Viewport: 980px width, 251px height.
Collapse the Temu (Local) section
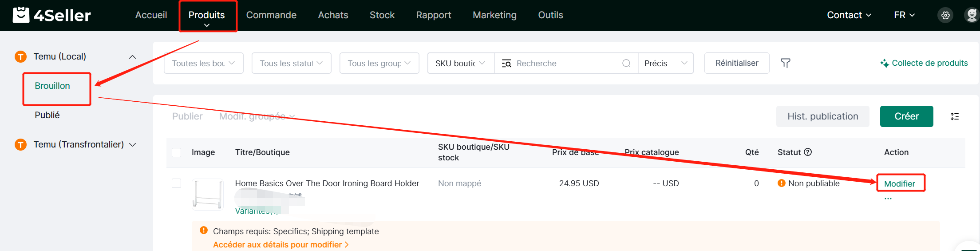click(x=132, y=57)
